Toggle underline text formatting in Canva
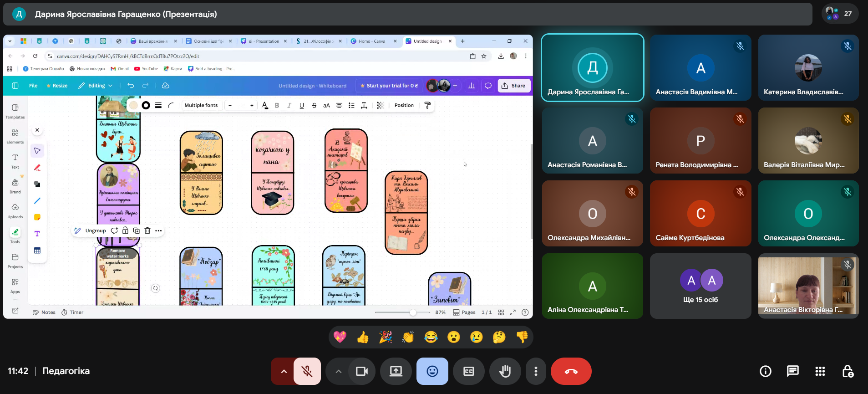The image size is (868, 394). pos(302,105)
